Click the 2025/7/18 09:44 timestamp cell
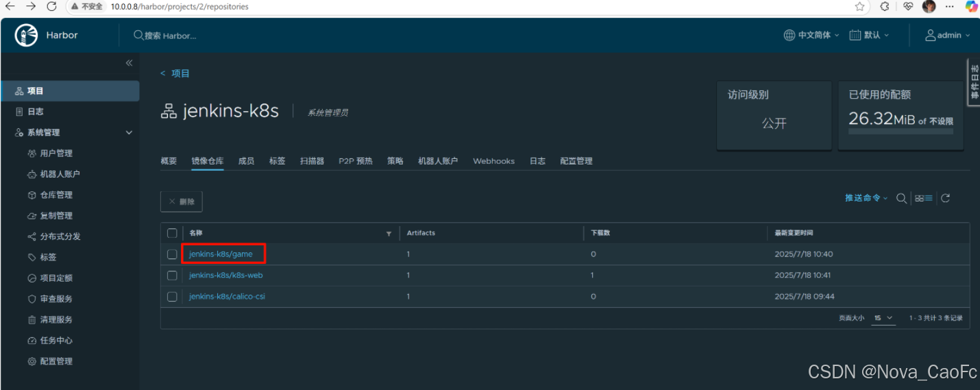980x390 pixels. [804, 297]
